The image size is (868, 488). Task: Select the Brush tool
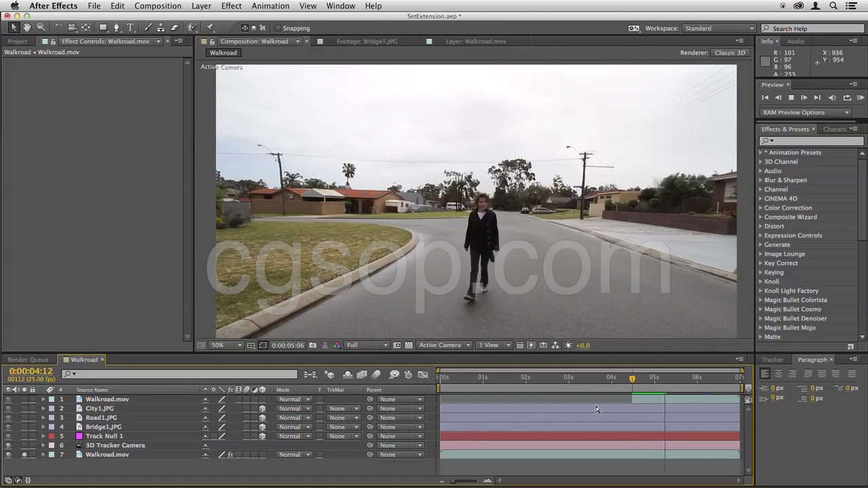tap(148, 28)
